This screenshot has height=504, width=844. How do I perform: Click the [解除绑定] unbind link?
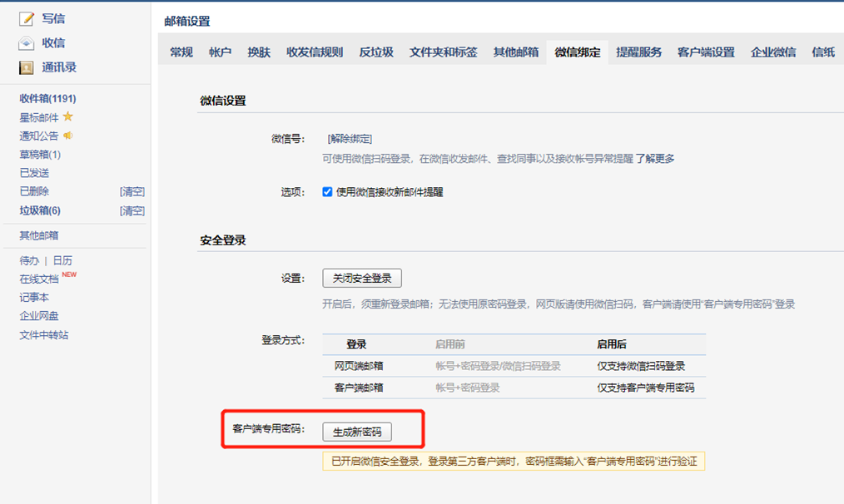350,139
